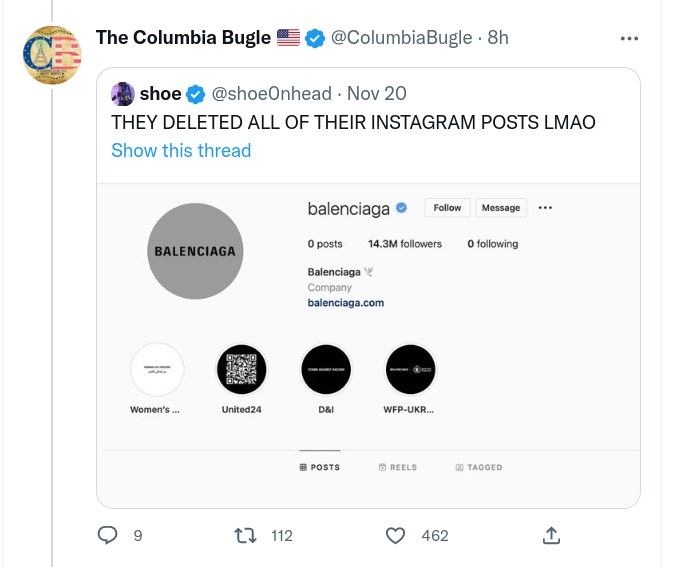Click the 8h timestamp link
Viewport: 674px width, 567px height.
click(x=498, y=38)
